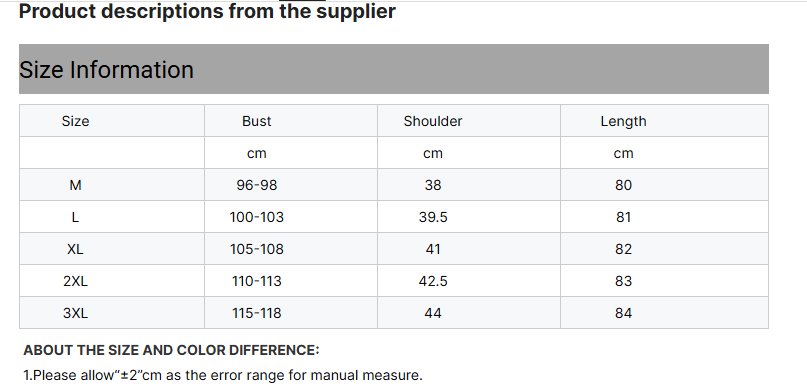Screen dimensions: 807x387
Task: Click the Size Information header banner
Action: 394,69
